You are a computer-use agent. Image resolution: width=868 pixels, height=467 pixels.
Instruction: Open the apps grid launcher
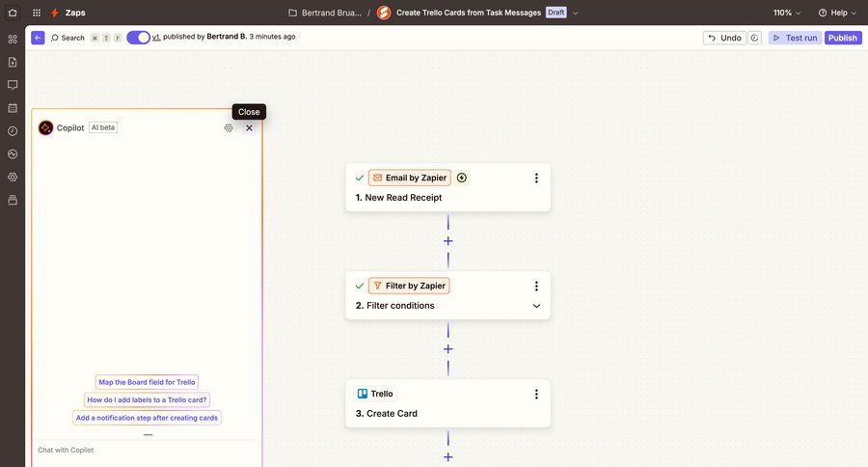click(x=37, y=13)
